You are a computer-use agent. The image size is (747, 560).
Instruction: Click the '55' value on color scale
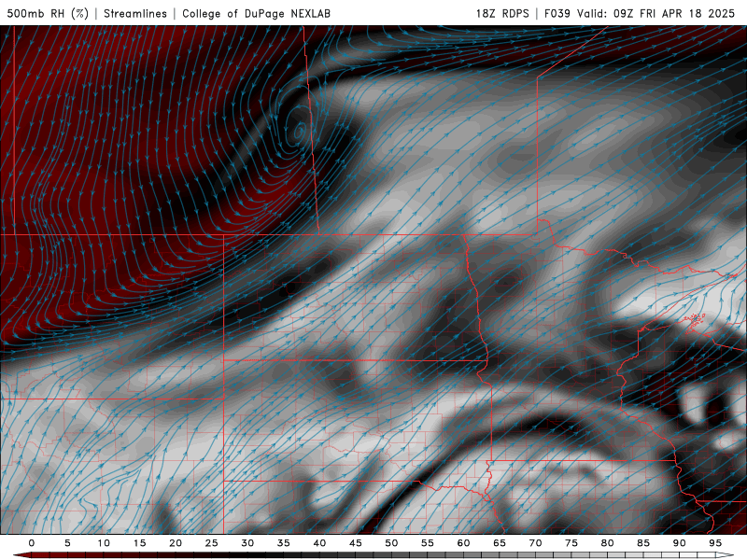428,543
